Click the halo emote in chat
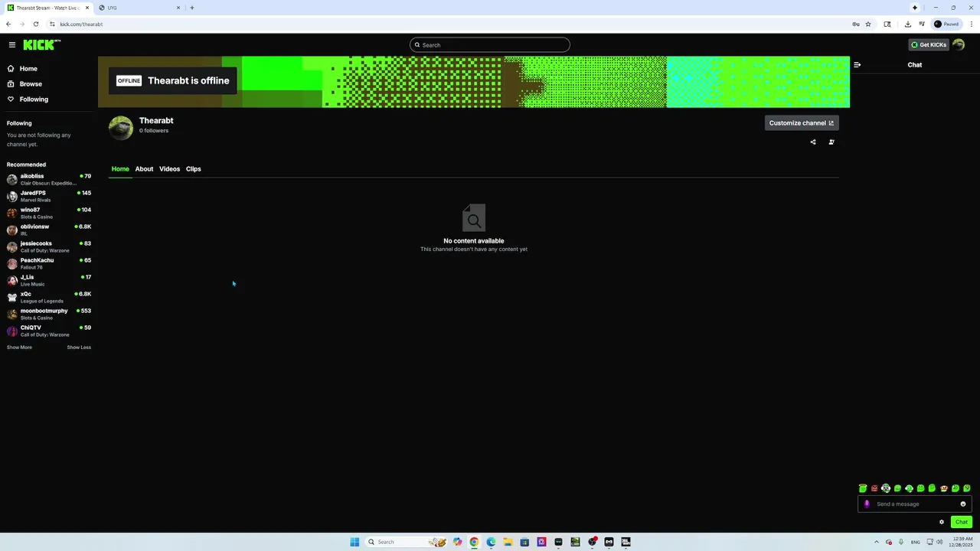Screen dimensions: 980x551 863,488
